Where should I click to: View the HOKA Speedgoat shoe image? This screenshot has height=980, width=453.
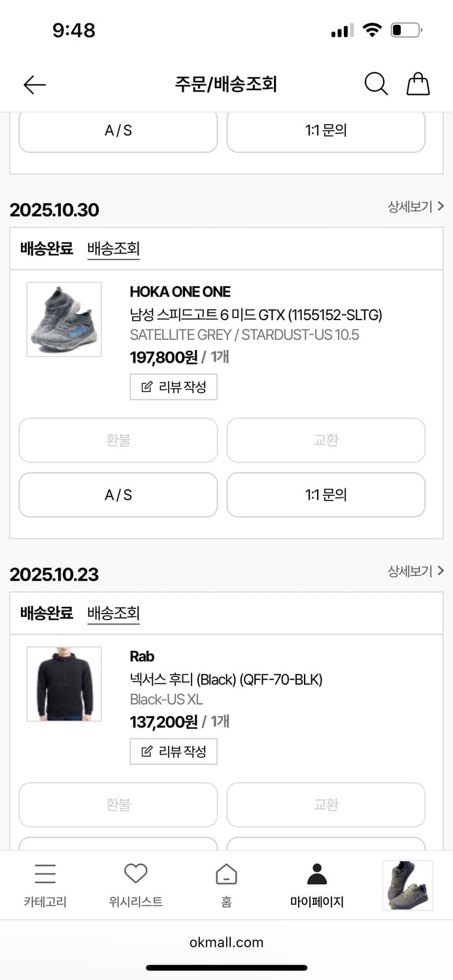coord(63,319)
